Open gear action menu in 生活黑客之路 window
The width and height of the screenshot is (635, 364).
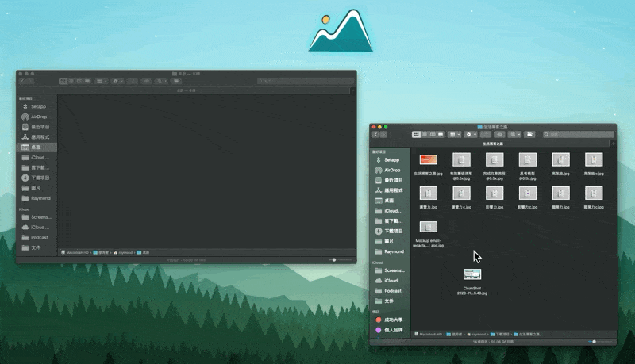471,135
